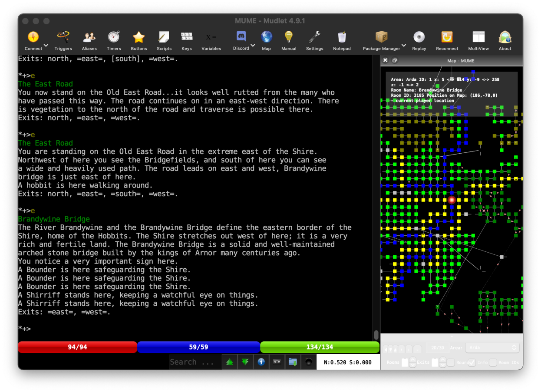Expand the Connect dropdown arrow
Image resolution: width=541 pixels, height=392 pixels.
pos(46,46)
